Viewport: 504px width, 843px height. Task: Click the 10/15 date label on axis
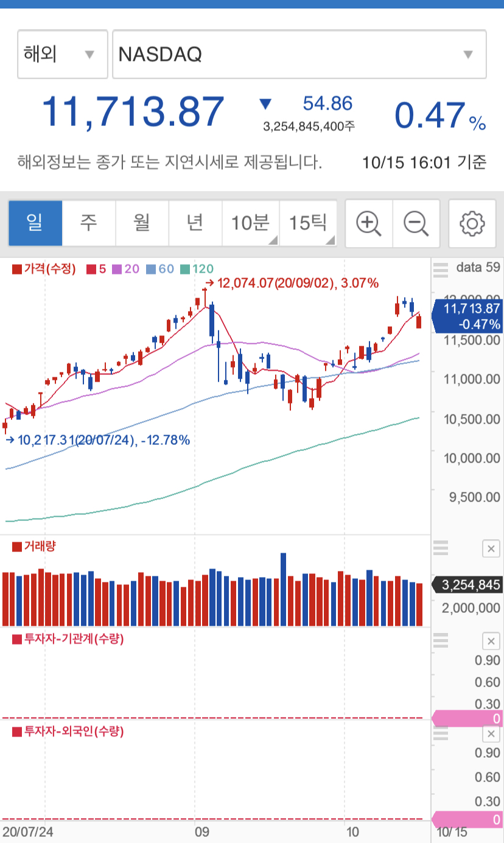coord(452,832)
